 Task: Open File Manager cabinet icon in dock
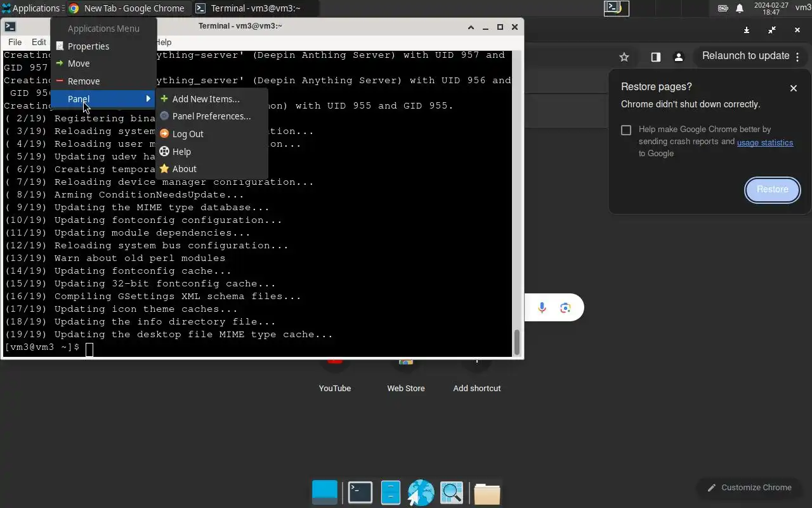tap(391, 493)
